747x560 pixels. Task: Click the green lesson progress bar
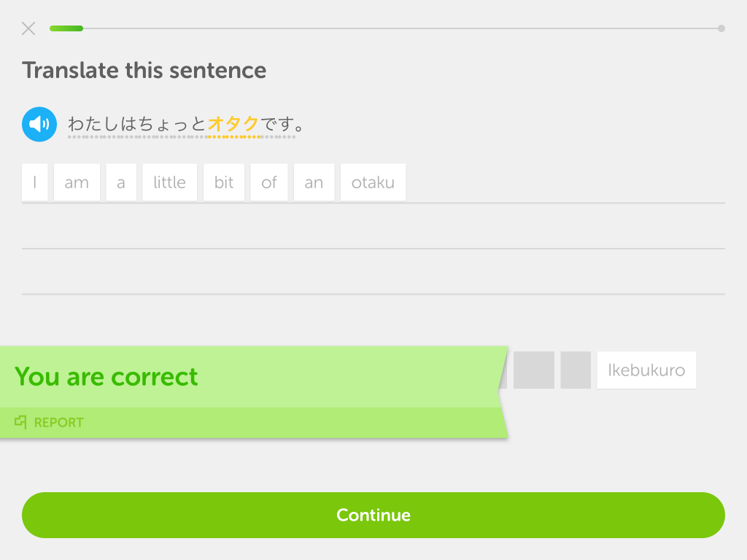[66, 28]
